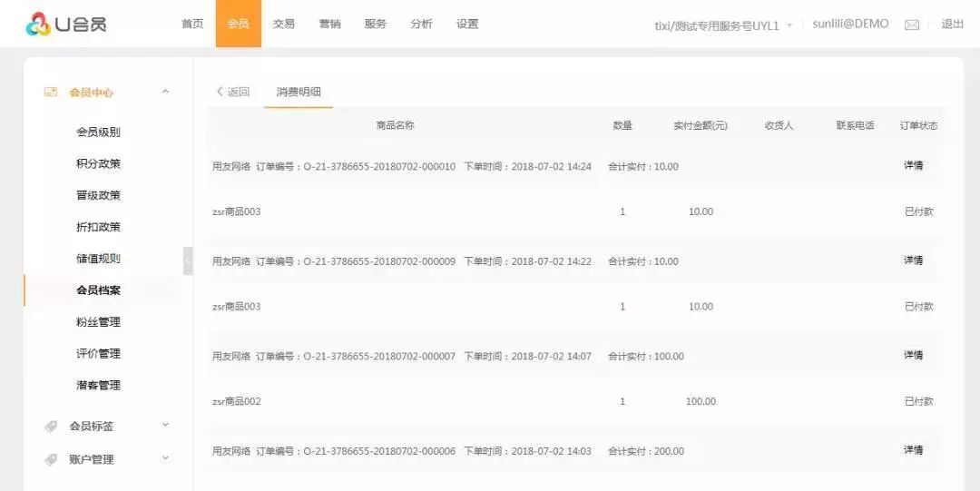This screenshot has height=491, width=980.
Task: Go to 首页 in top navigation
Action: [191, 25]
